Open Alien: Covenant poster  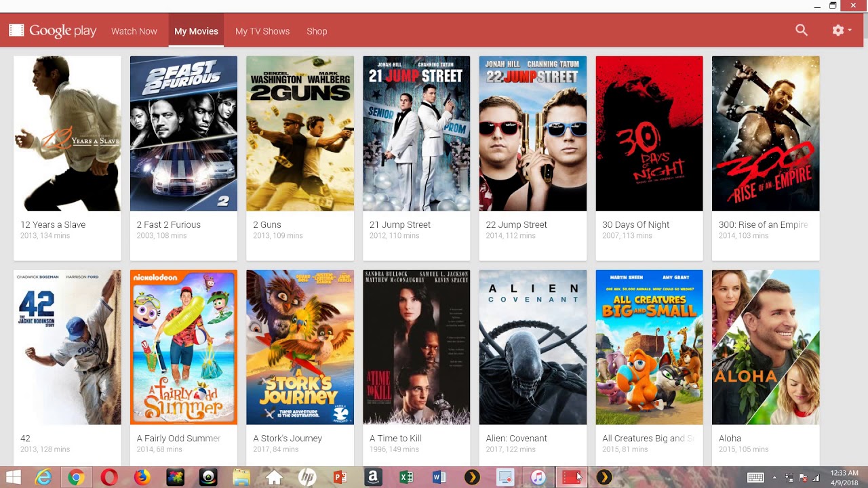coord(533,347)
